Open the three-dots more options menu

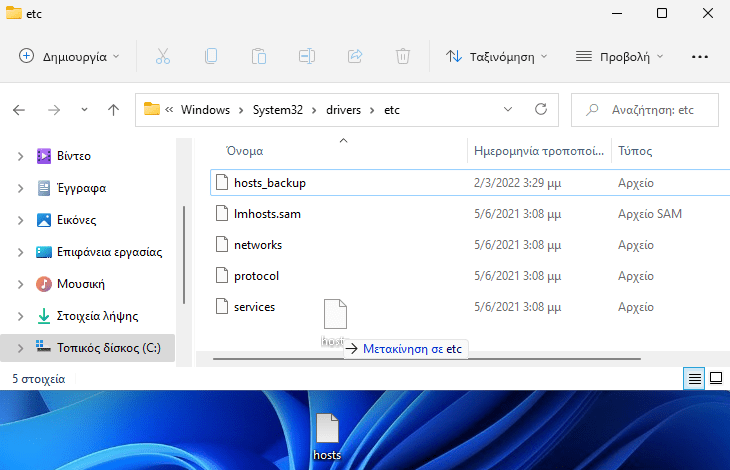coord(700,57)
